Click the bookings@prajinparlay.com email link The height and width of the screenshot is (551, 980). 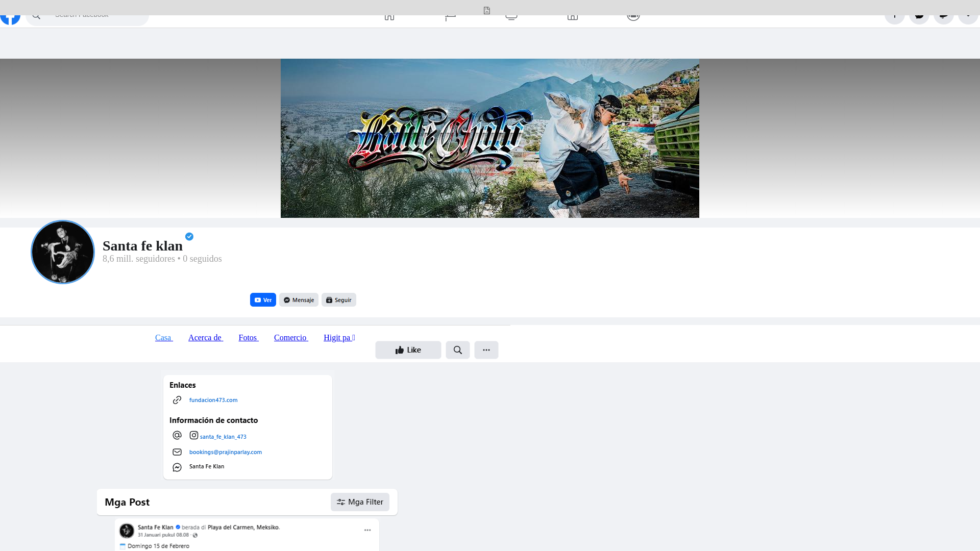point(226,452)
